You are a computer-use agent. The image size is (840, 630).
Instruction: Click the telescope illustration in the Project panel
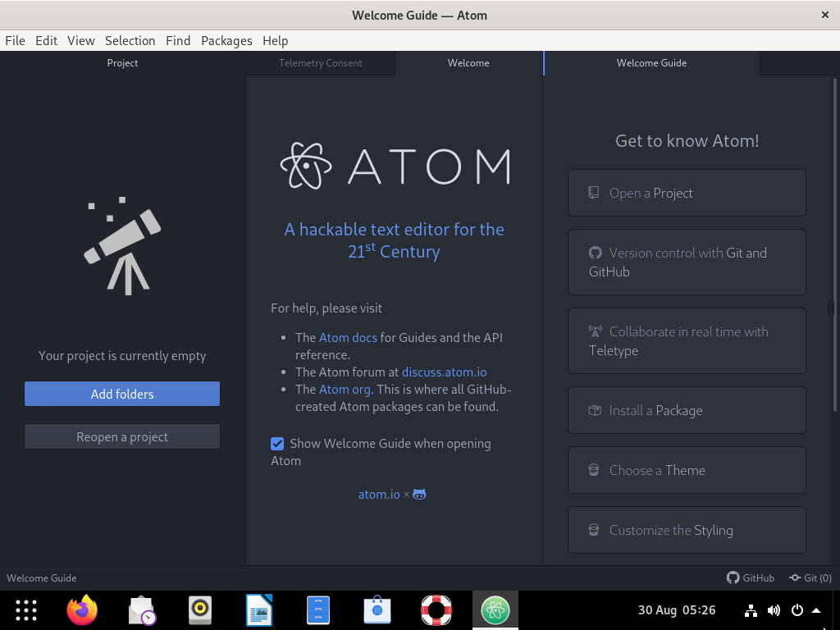click(x=122, y=246)
